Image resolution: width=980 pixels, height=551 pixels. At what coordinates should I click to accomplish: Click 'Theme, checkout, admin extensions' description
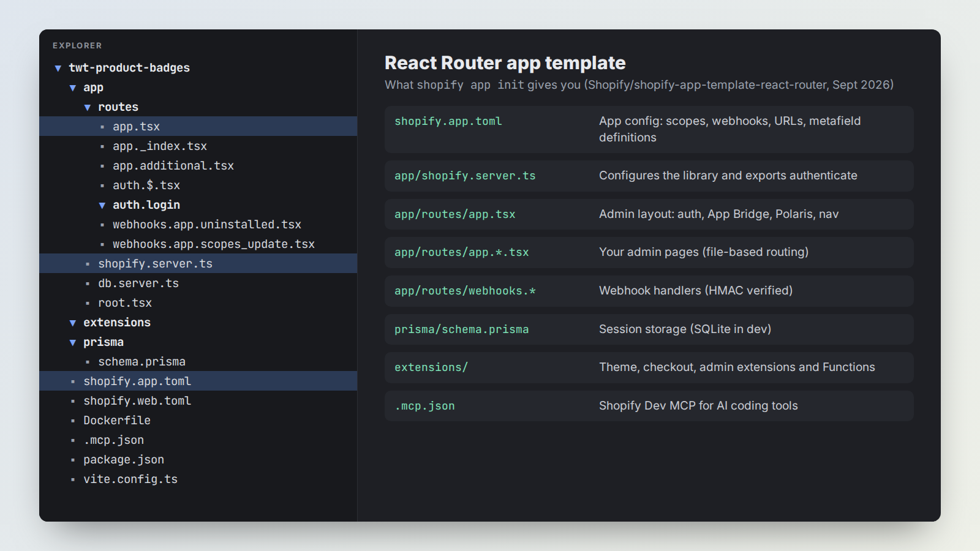pyautogui.click(x=737, y=367)
